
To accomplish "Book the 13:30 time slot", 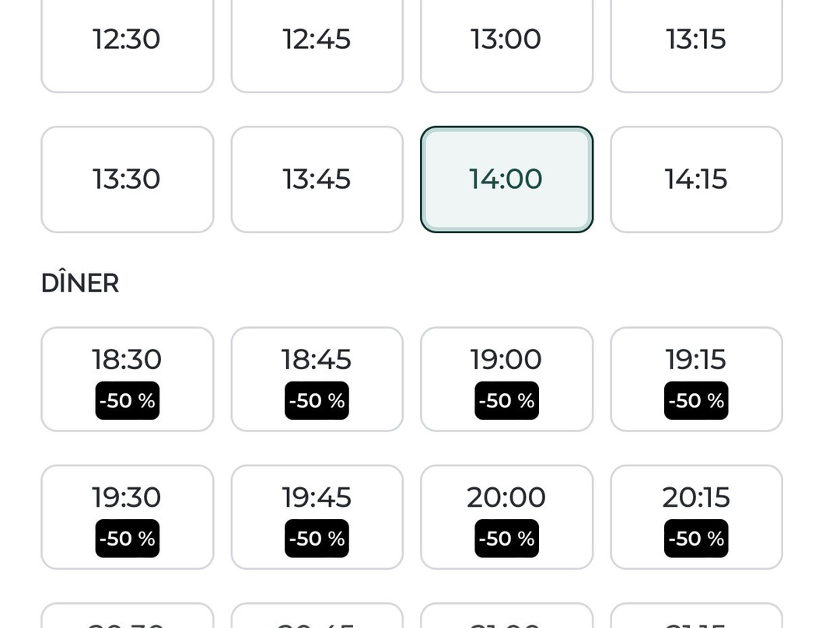I will [x=128, y=180].
